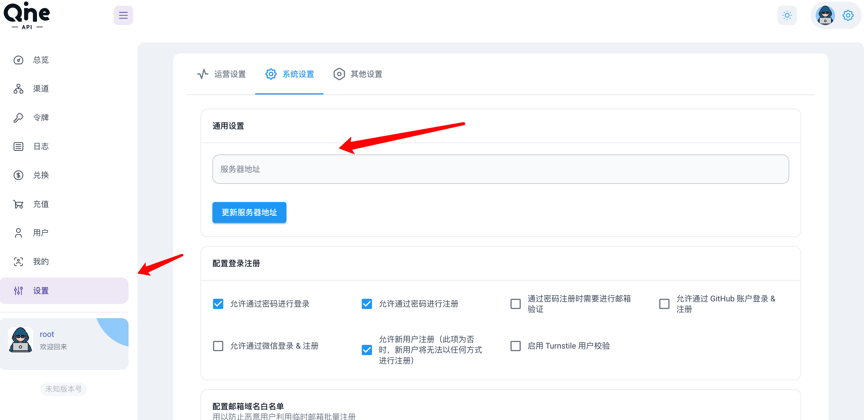Open the 充值 menu item
The width and height of the screenshot is (868, 420).
pyautogui.click(x=64, y=204)
